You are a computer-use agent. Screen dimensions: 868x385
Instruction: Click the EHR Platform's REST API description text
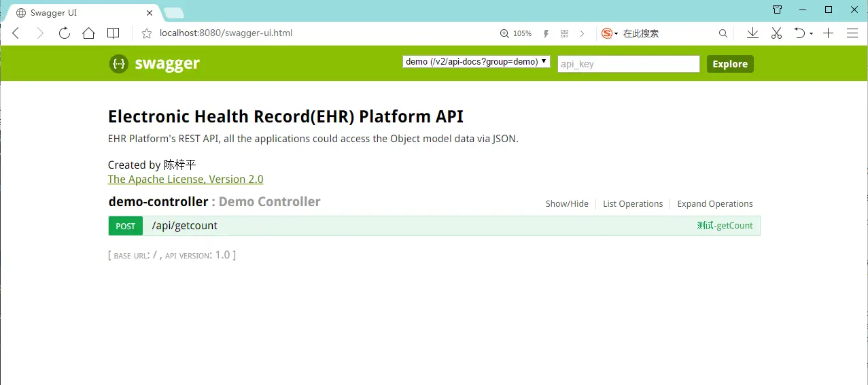(x=313, y=139)
